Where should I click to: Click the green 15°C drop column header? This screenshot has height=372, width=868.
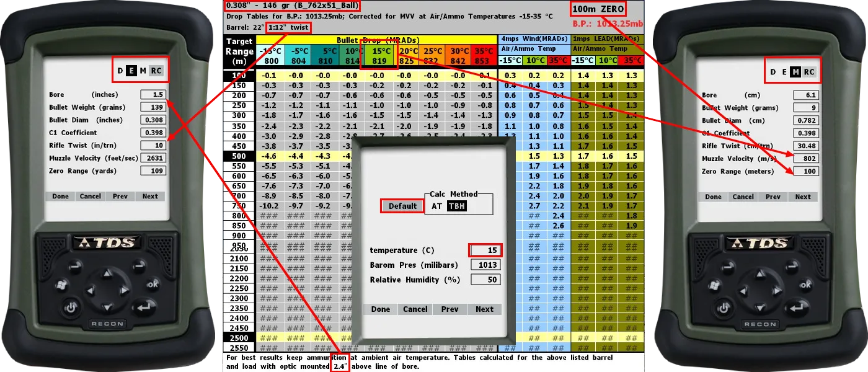[x=381, y=56]
